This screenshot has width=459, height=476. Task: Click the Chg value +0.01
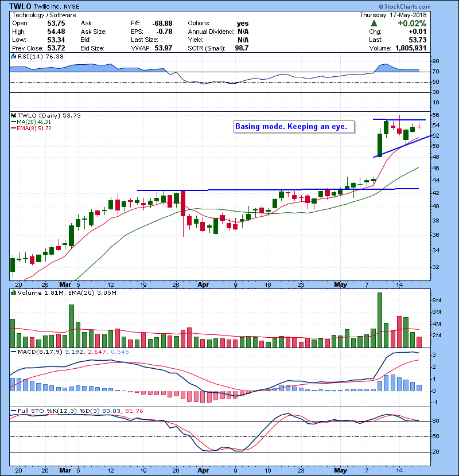pyautogui.click(x=417, y=32)
